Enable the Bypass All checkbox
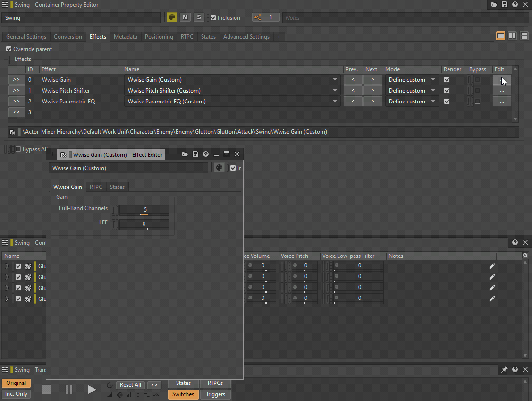The height and width of the screenshot is (401, 532). pyautogui.click(x=18, y=149)
